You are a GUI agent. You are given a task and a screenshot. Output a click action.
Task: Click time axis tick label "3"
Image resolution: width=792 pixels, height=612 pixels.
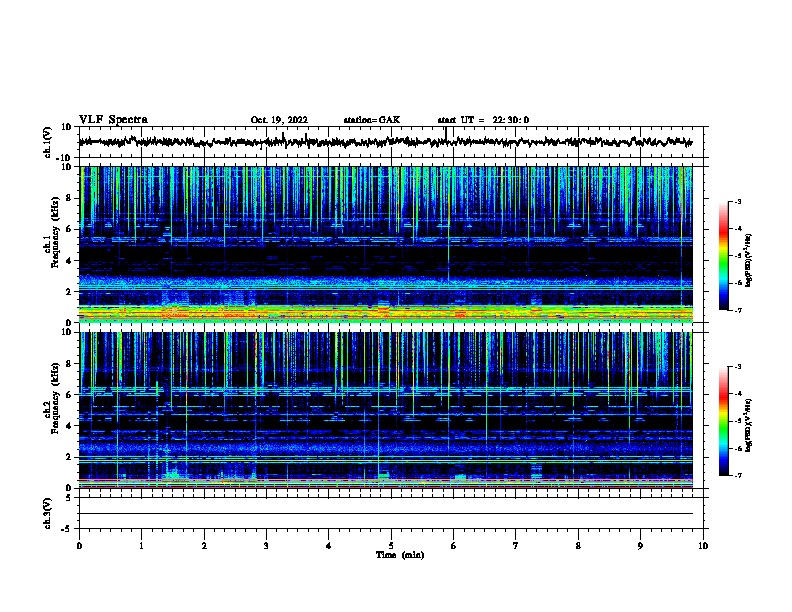tap(266, 546)
